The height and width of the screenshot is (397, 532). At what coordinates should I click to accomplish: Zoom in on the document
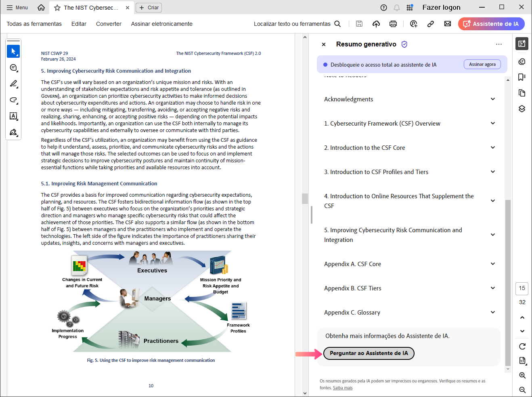pyautogui.click(x=522, y=375)
